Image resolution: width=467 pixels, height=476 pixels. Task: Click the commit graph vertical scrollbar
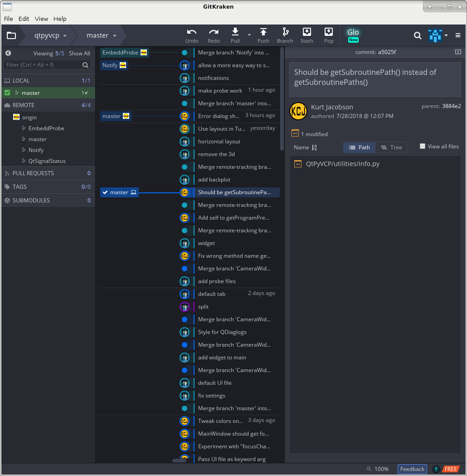click(x=282, y=98)
